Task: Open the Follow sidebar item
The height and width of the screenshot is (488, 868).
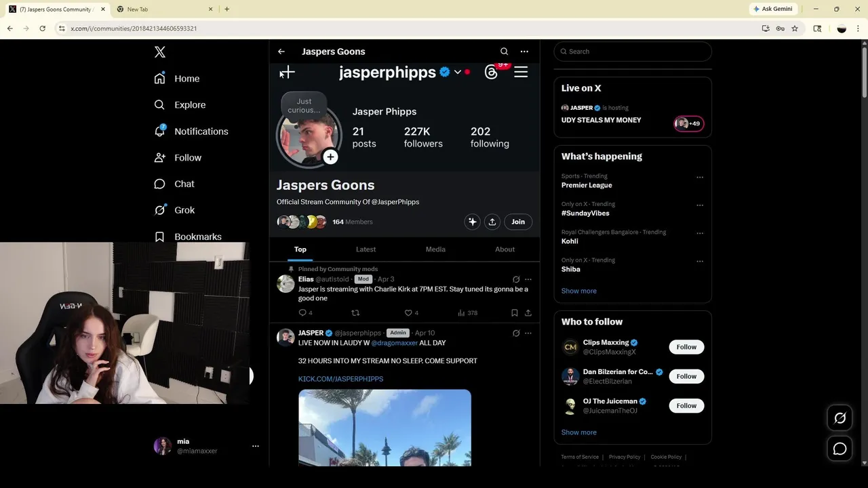Action: pyautogui.click(x=178, y=158)
